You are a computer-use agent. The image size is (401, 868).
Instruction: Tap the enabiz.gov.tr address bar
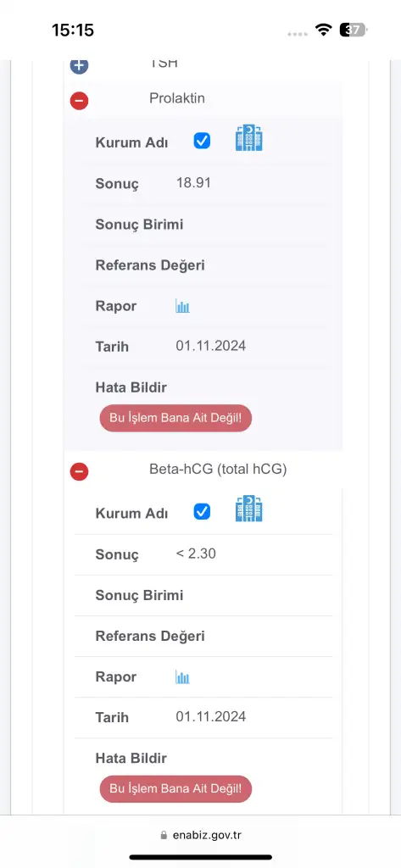(200, 835)
